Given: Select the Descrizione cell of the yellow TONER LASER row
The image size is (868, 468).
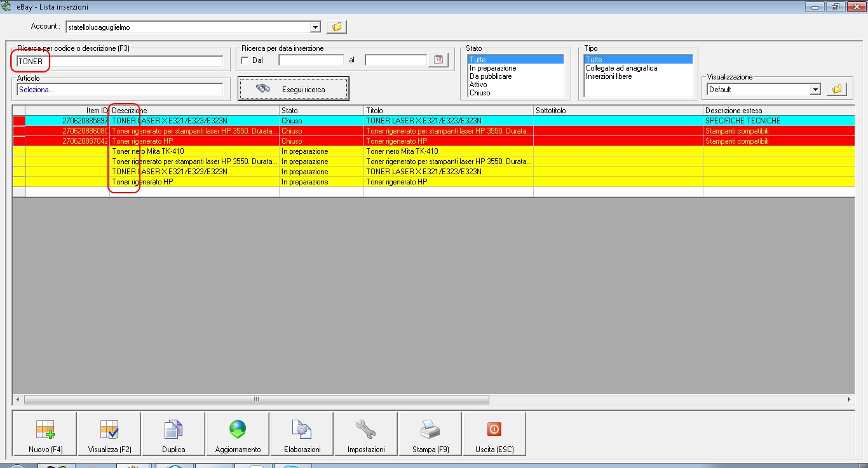Looking at the screenshot, I should coord(194,172).
